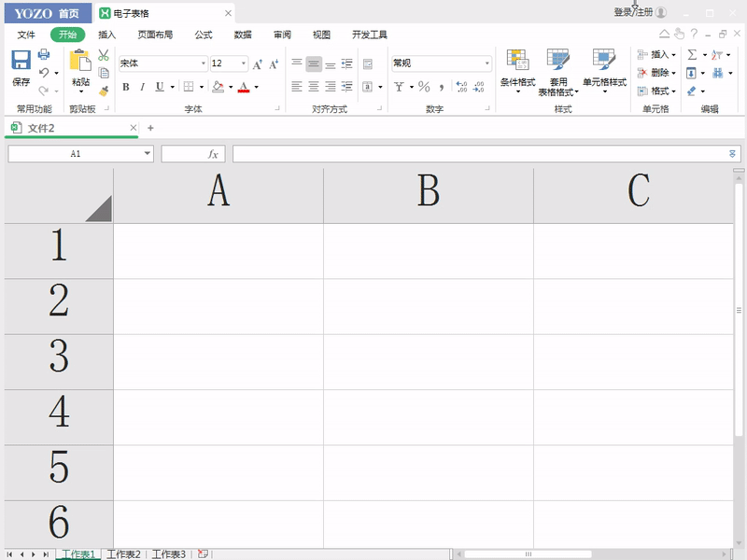
Task: Click the select all corner triangle
Action: (99, 209)
